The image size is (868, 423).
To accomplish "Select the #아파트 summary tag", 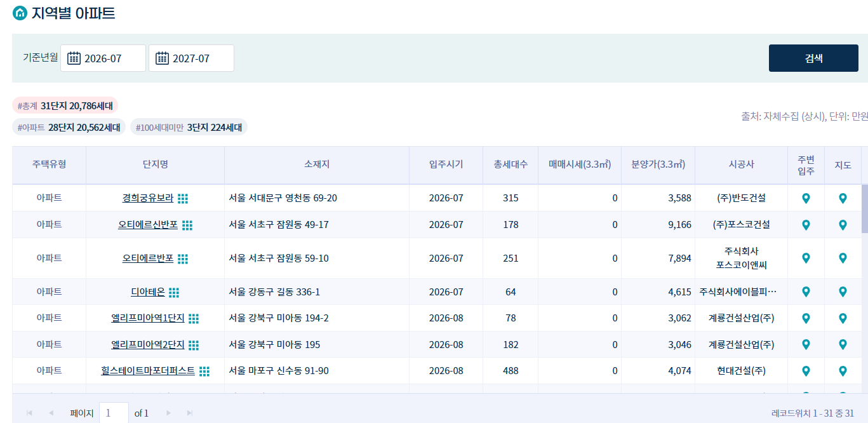I will pos(69,128).
